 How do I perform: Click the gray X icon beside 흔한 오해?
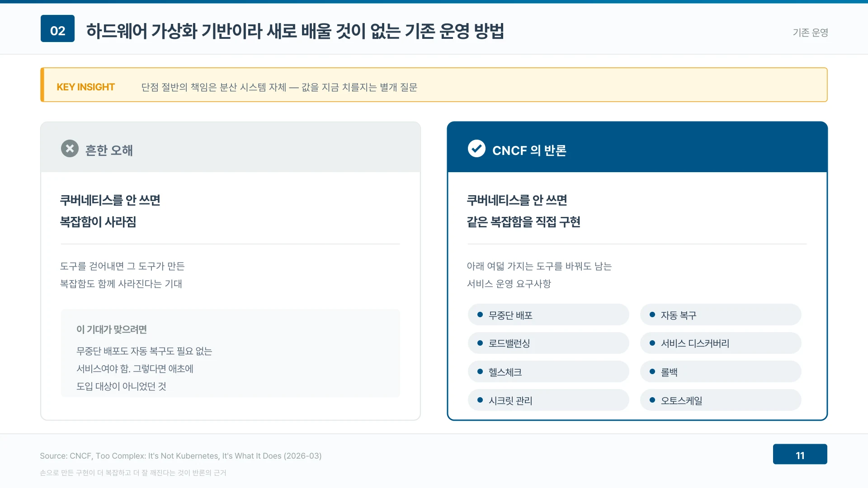pyautogui.click(x=70, y=149)
